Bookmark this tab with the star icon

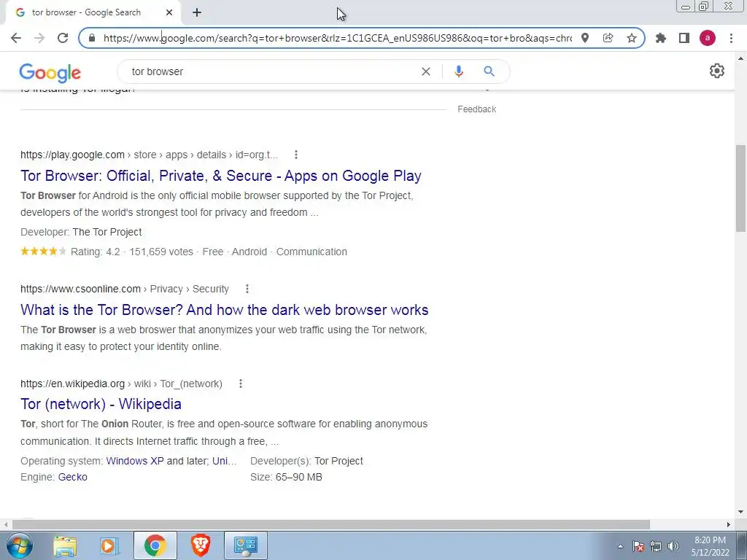click(x=631, y=38)
